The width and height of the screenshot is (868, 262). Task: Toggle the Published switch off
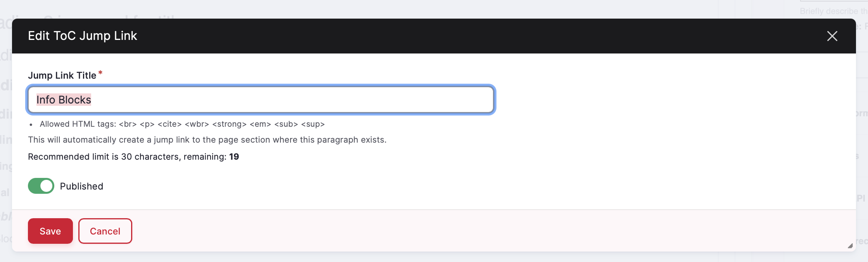click(x=41, y=186)
